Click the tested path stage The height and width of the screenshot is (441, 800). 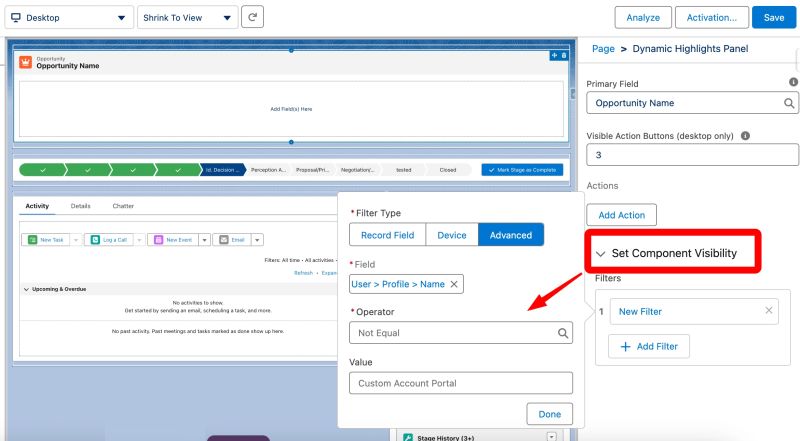[404, 170]
